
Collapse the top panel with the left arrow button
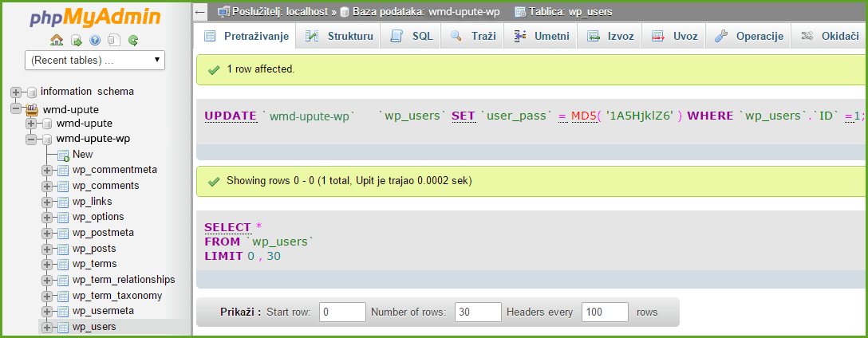[200, 12]
